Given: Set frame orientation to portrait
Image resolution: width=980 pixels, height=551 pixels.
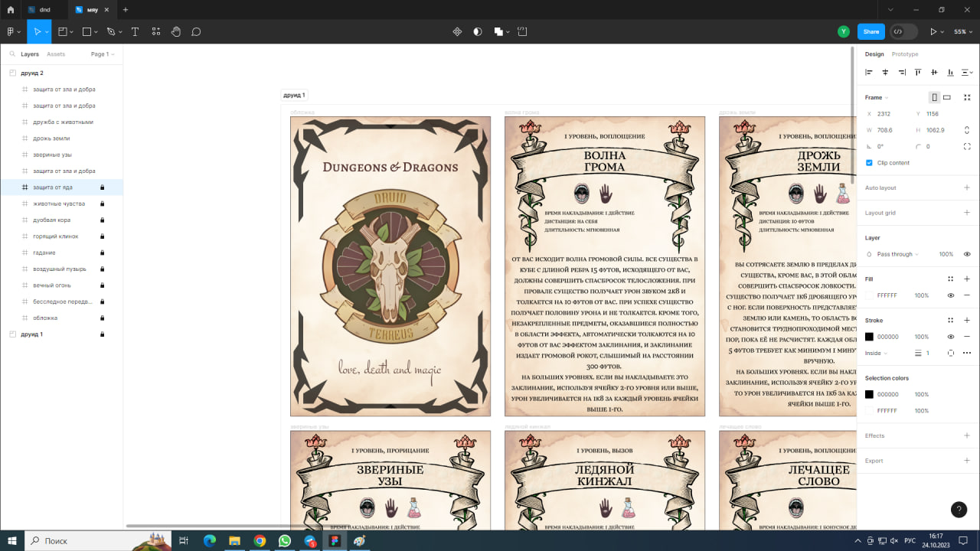Looking at the screenshot, I should [x=934, y=97].
